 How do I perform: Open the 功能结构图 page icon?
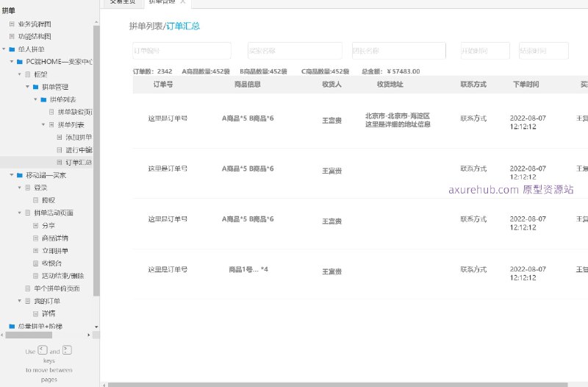click(12, 36)
